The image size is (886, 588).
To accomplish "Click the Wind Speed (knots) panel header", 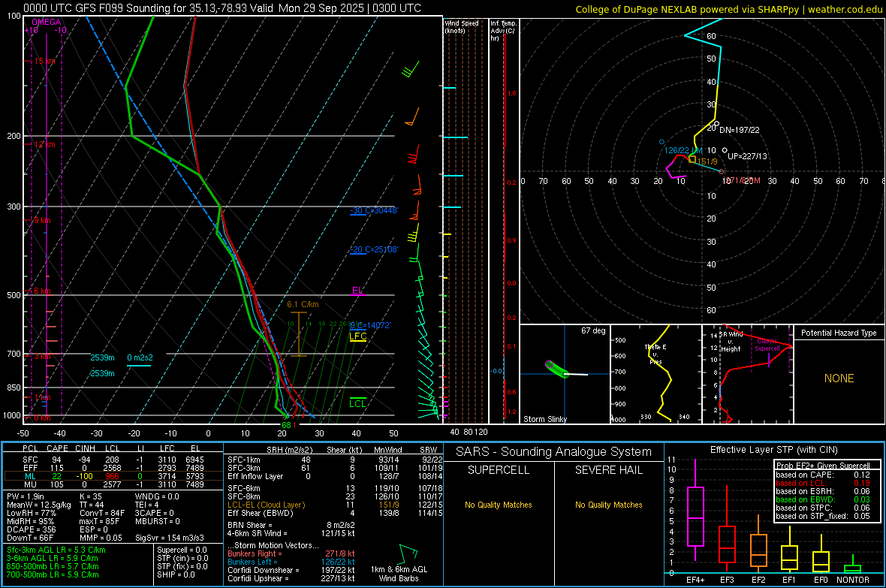I will (461, 26).
